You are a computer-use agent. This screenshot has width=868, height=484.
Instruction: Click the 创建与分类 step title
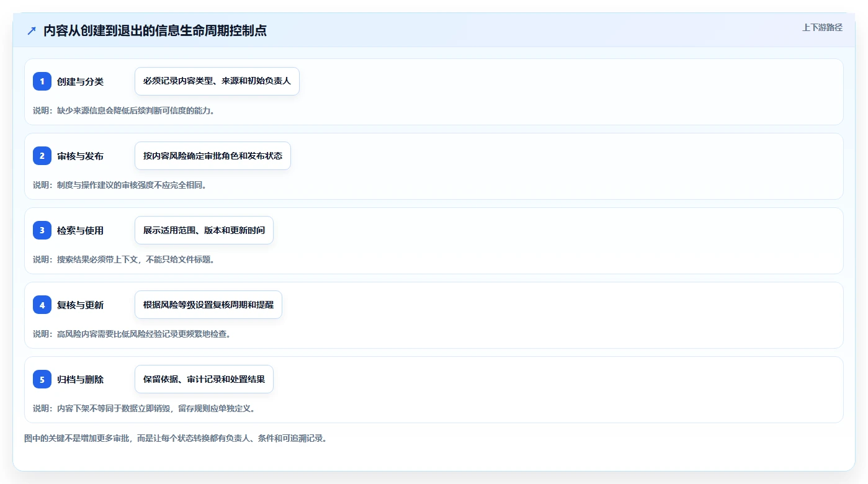80,81
